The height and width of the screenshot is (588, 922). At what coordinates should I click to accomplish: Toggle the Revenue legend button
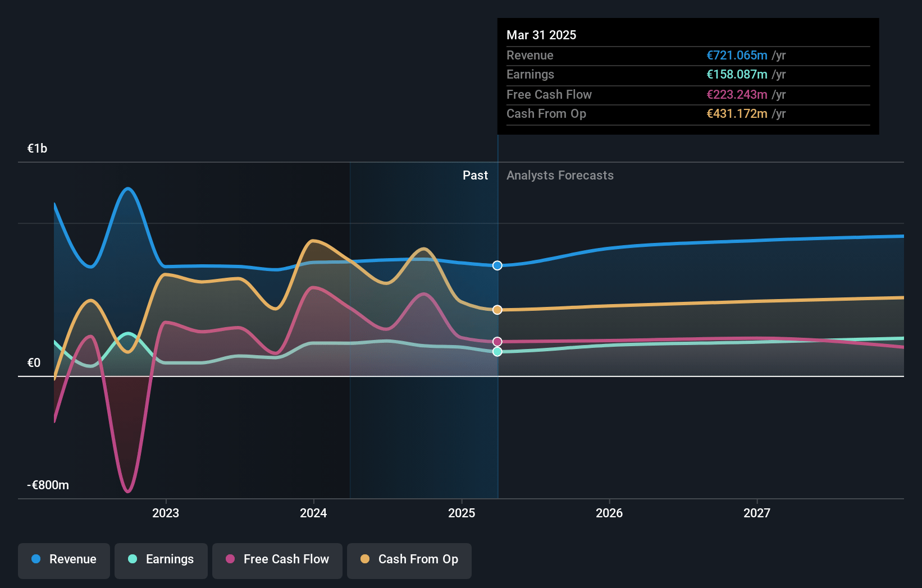[x=64, y=561]
